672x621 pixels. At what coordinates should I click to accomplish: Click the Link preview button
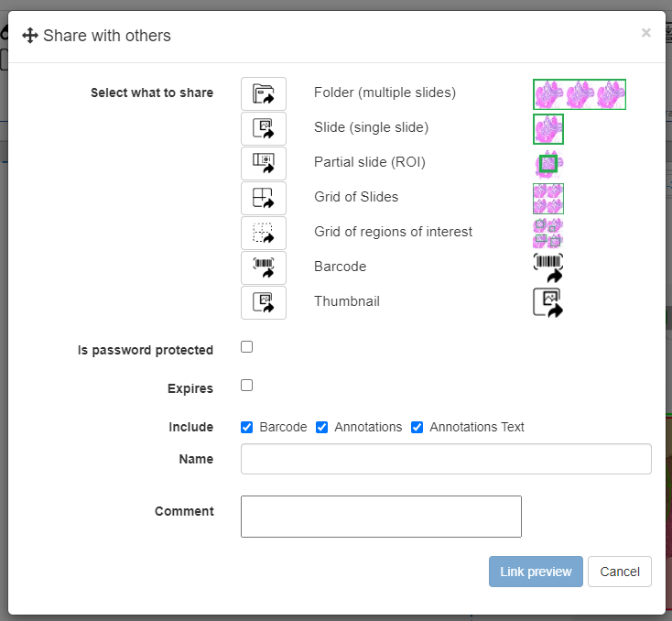[x=536, y=572]
